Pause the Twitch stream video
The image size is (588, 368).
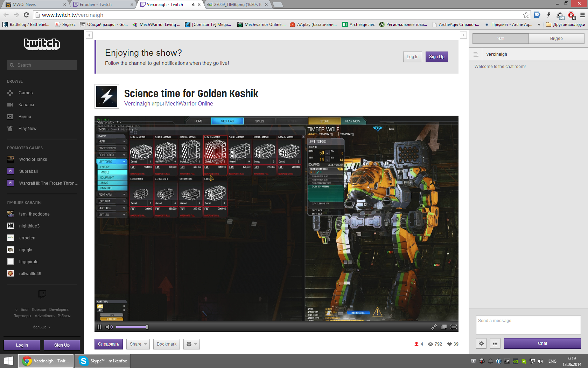pos(99,327)
